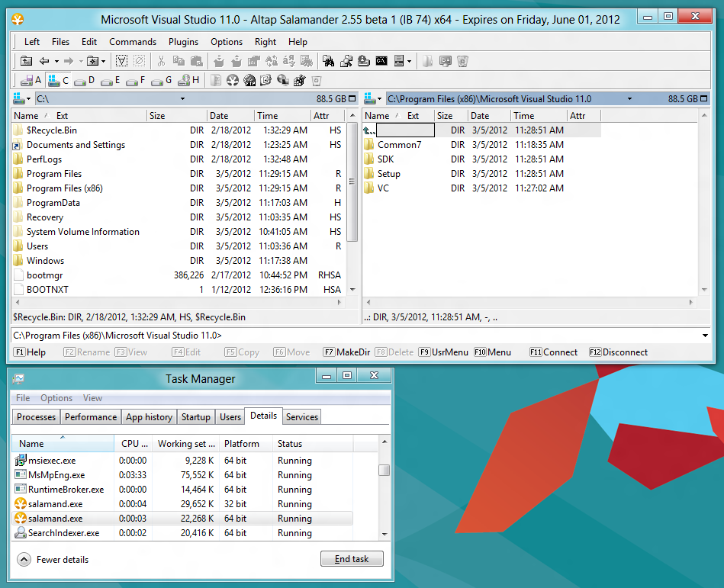Click the F7 MakeDir button
The image size is (724, 588).
[346, 352]
